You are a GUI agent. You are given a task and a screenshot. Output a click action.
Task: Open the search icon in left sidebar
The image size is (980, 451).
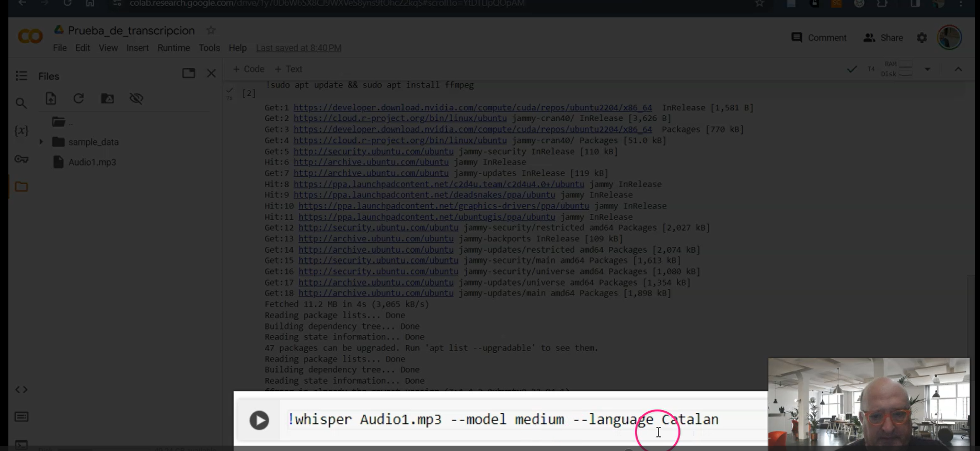coord(21,103)
